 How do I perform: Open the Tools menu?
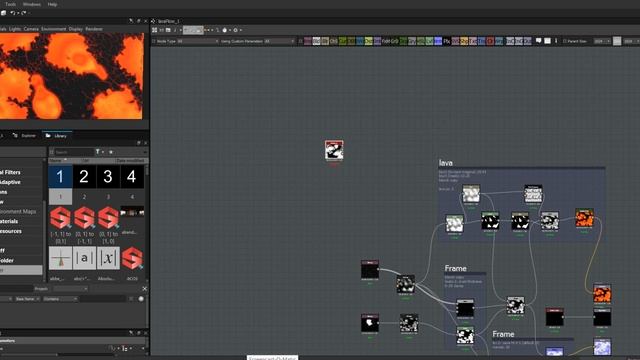[x=10, y=4]
